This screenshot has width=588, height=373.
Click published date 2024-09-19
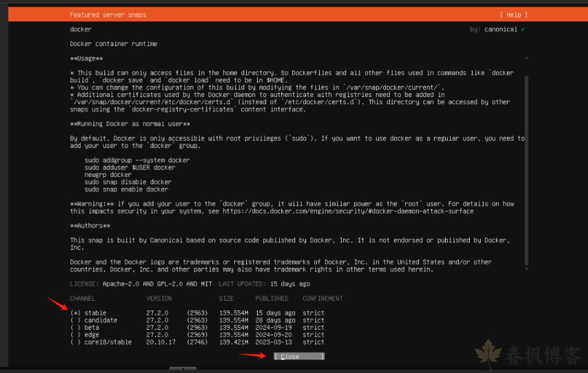click(x=274, y=328)
